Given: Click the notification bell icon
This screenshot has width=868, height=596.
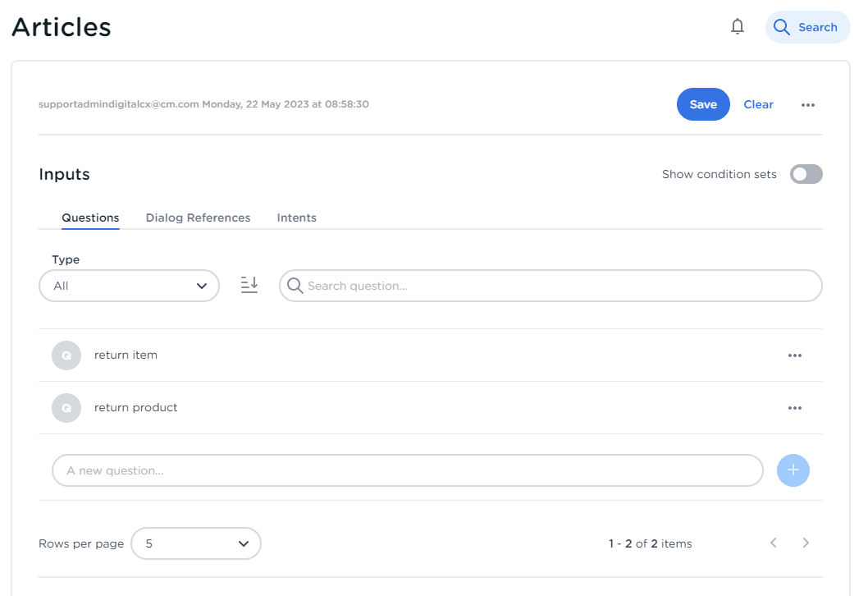Looking at the screenshot, I should 738,27.
